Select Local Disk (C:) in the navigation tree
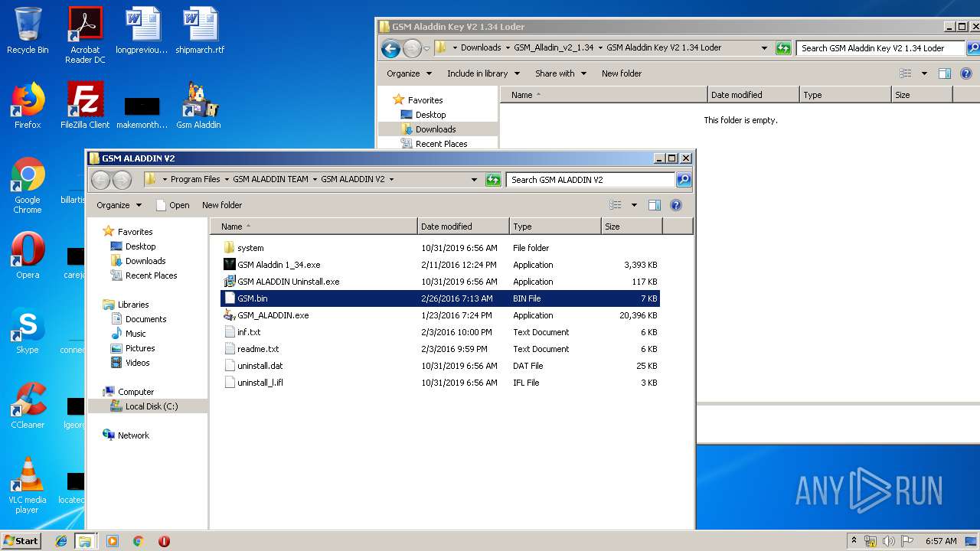This screenshot has height=551, width=980. (151, 406)
